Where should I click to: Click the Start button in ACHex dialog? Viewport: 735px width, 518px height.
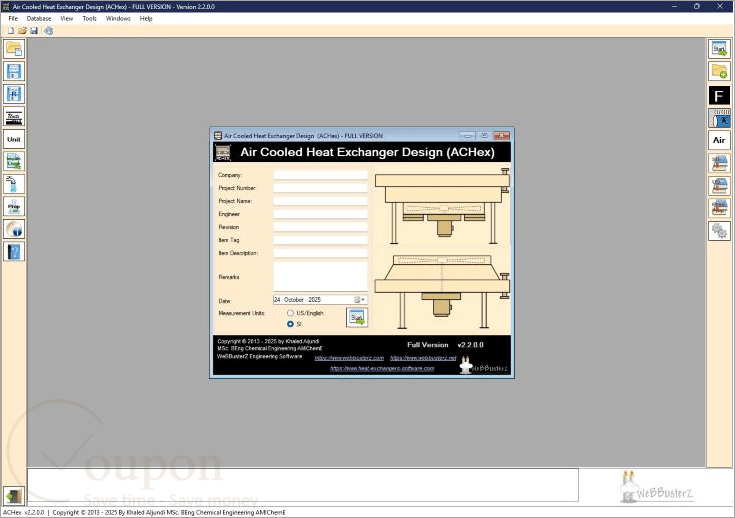357,318
